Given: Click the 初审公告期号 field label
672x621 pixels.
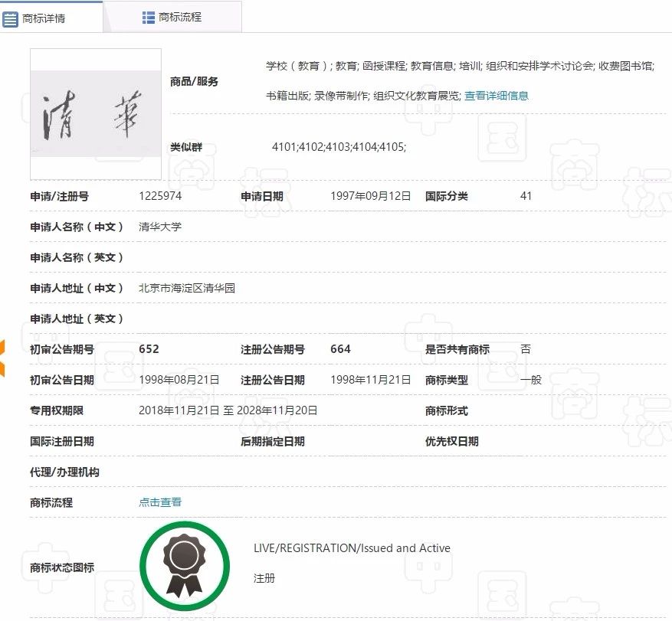Looking at the screenshot, I should click(x=62, y=349).
